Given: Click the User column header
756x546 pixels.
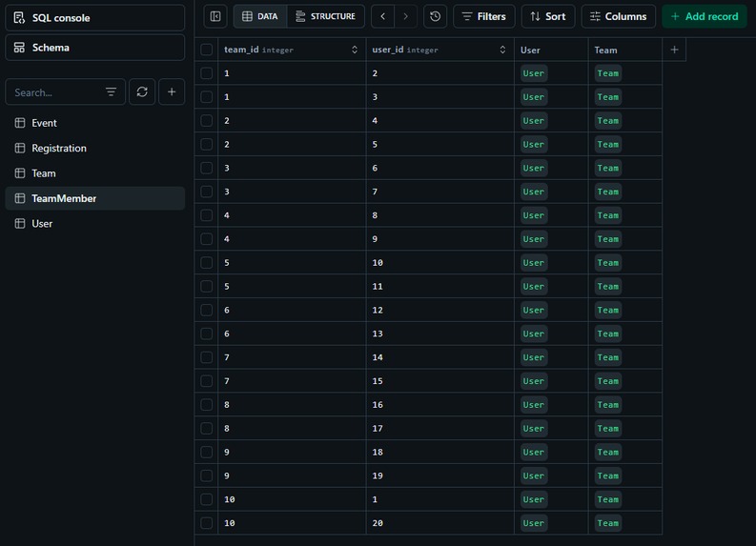Looking at the screenshot, I should coord(551,50).
